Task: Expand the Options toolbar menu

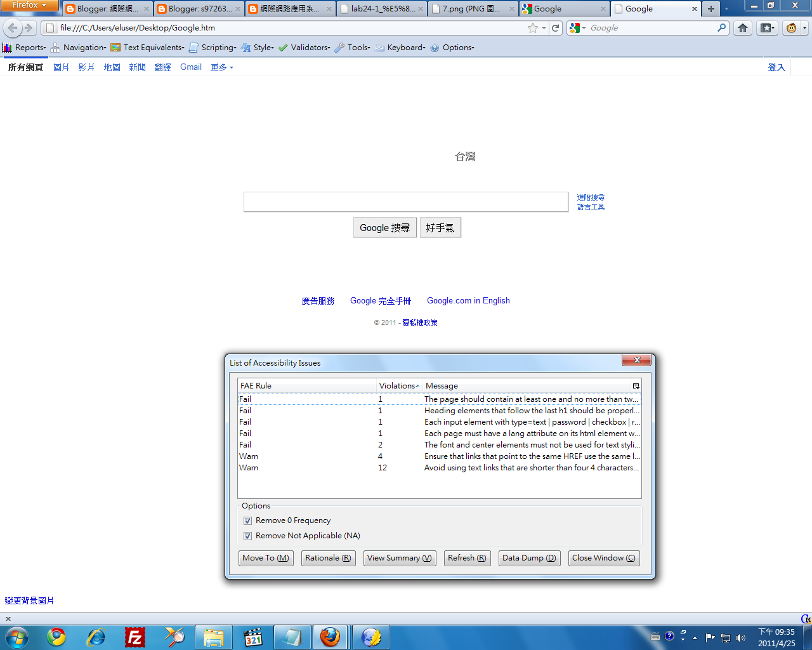Action: pyautogui.click(x=452, y=48)
